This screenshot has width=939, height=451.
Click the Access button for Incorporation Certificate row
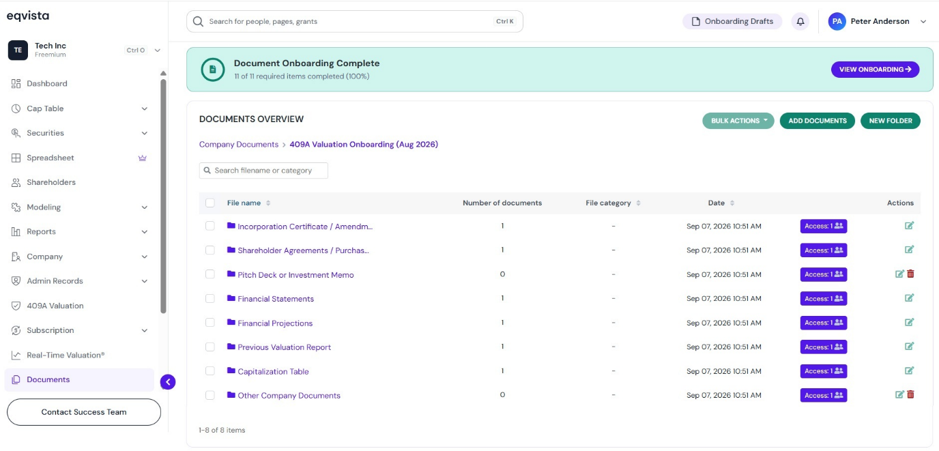pyautogui.click(x=823, y=226)
